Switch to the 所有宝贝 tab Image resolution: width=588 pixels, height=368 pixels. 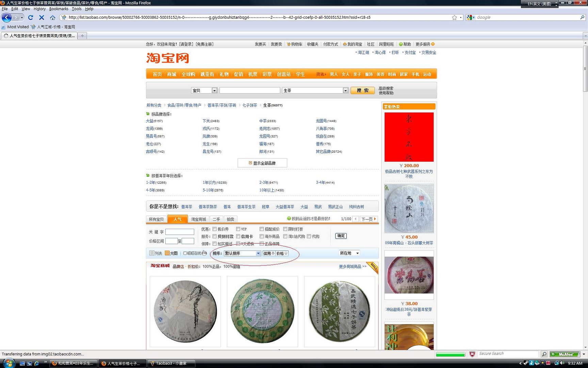156,219
